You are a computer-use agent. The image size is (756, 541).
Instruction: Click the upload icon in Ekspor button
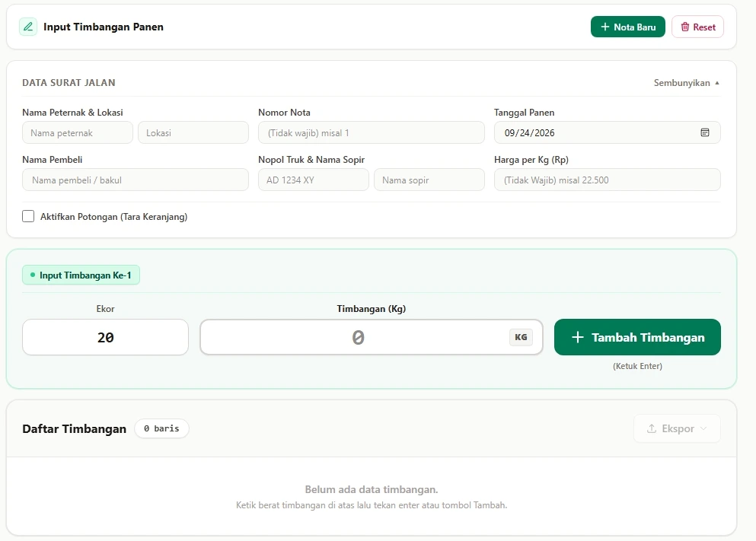tap(652, 428)
